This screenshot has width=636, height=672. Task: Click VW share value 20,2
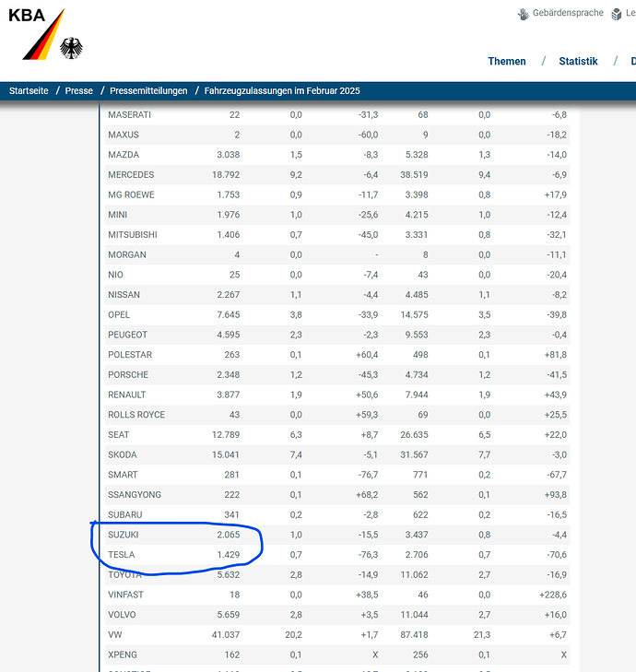click(x=293, y=635)
